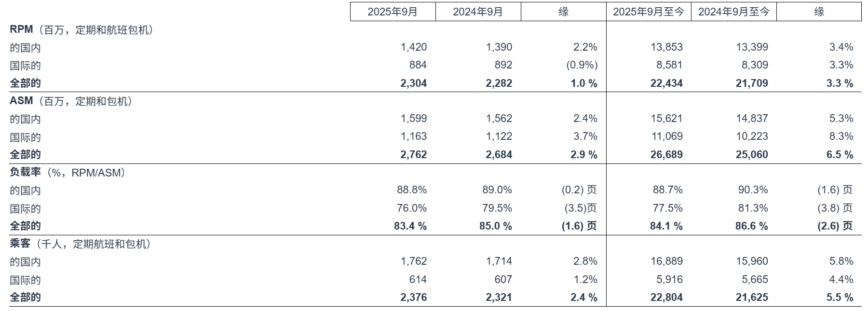Select the ASM（百万，定期和包机）section heading

[71, 101]
